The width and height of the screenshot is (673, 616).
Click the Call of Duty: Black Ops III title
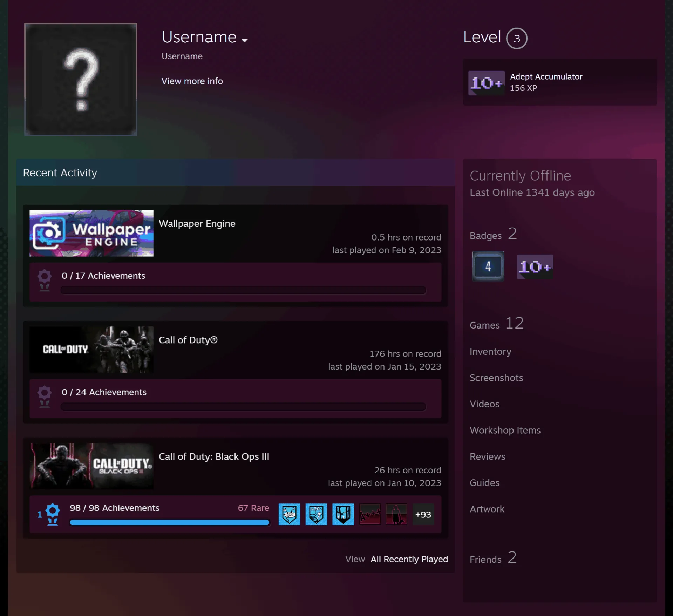click(214, 456)
